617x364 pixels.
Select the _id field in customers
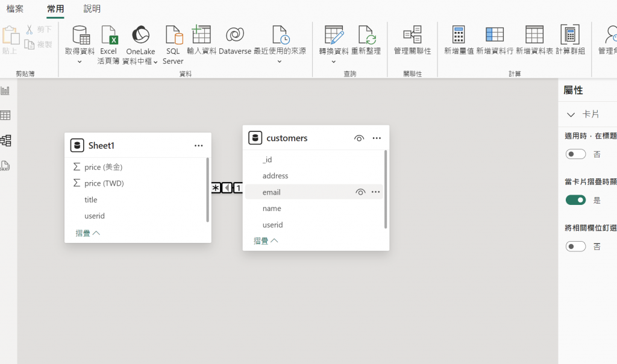tap(267, 159)
